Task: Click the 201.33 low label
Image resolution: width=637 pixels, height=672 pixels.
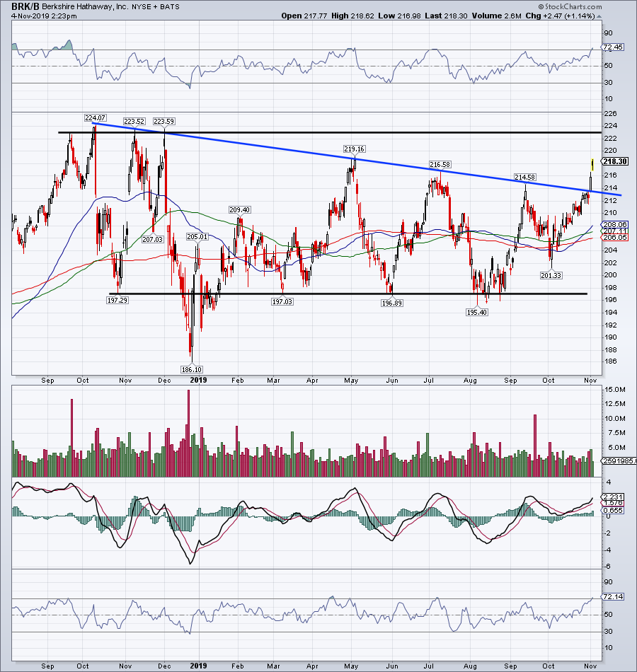Action: [551, 276]
